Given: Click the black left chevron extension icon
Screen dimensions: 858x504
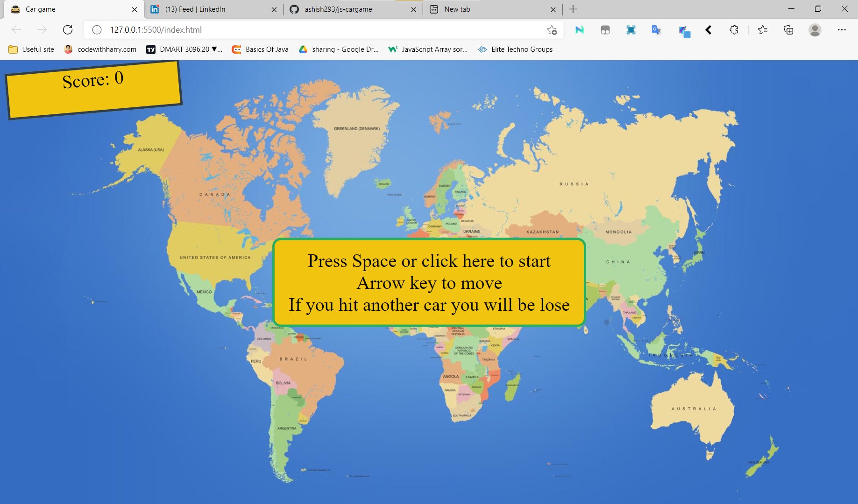Looking at the screenshot, I should (709, 30).
